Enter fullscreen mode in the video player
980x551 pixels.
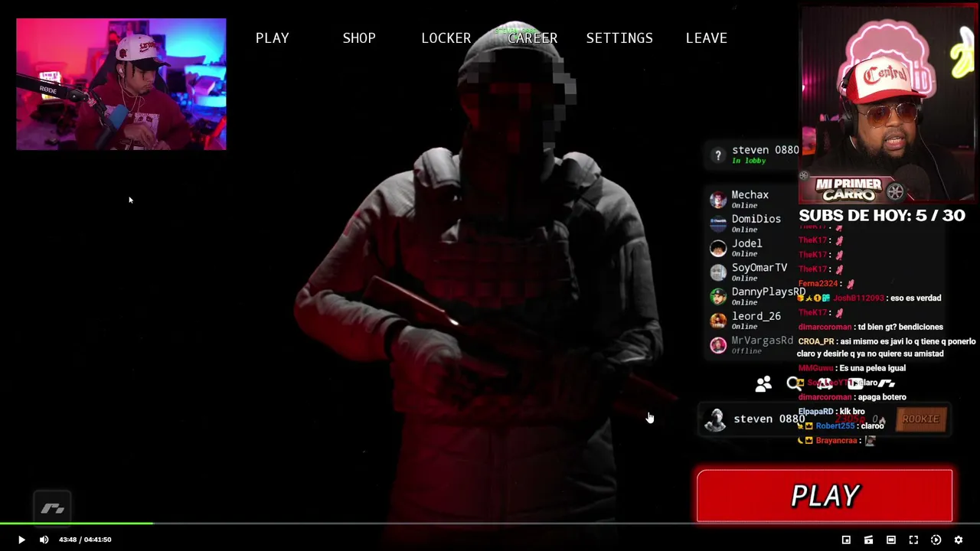pyautogui.click(x=913, y=540)
